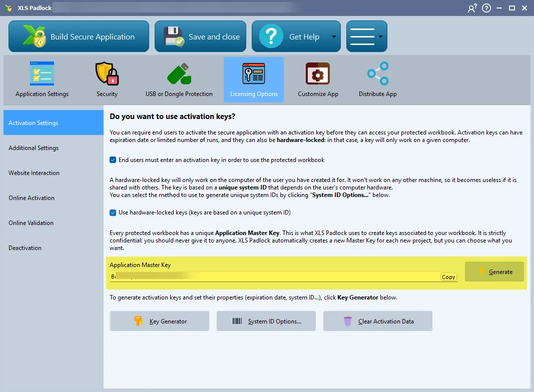This screenshot has height=392, width=534.
Task: Open the hamburger menu dropdown
Action: 367,36
